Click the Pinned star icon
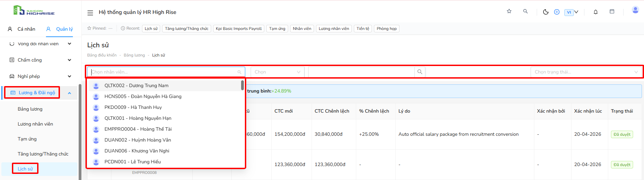This screenshot has height=180, width=644. pyautogui.click(x=89, y=28)
